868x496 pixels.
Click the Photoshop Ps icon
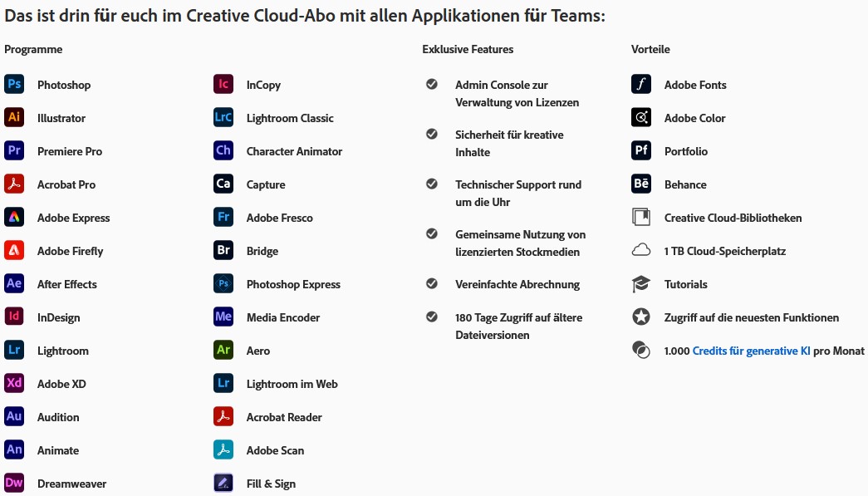[x=14, y=84]
